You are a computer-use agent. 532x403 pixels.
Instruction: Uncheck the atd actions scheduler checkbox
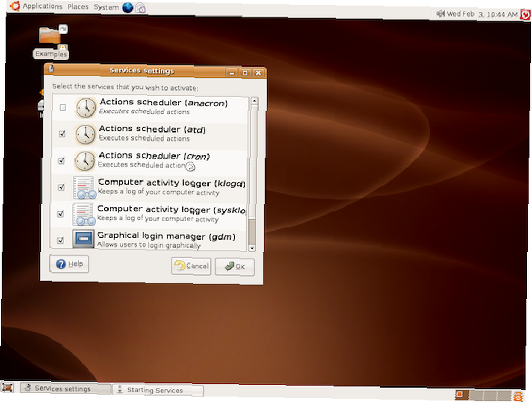point(62,134)
